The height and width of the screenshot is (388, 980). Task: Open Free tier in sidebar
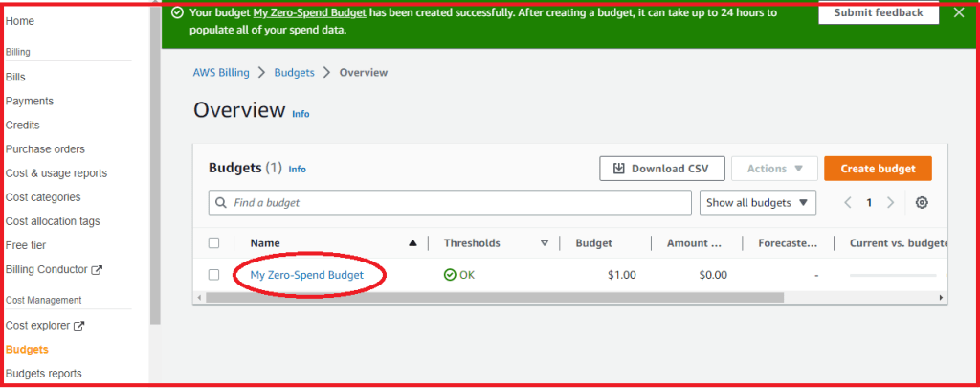click(x=26, y=245)
